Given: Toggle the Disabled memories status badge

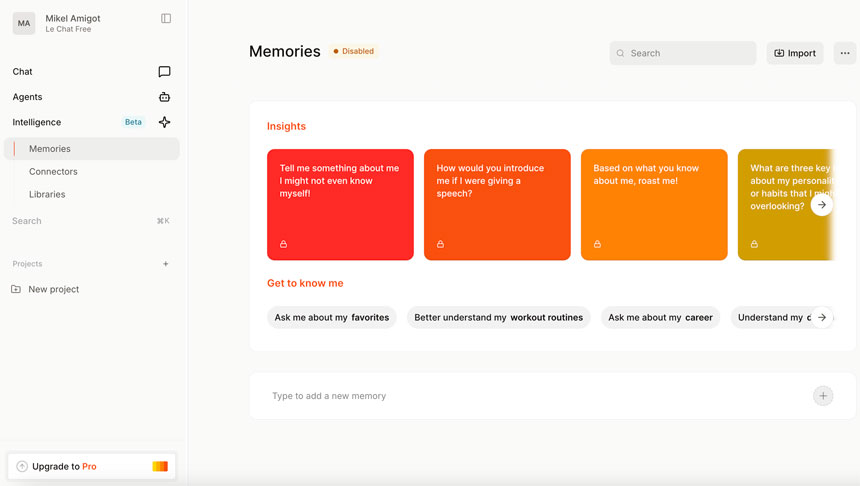Looking at the screenshot, I should [x=353, y=51].
